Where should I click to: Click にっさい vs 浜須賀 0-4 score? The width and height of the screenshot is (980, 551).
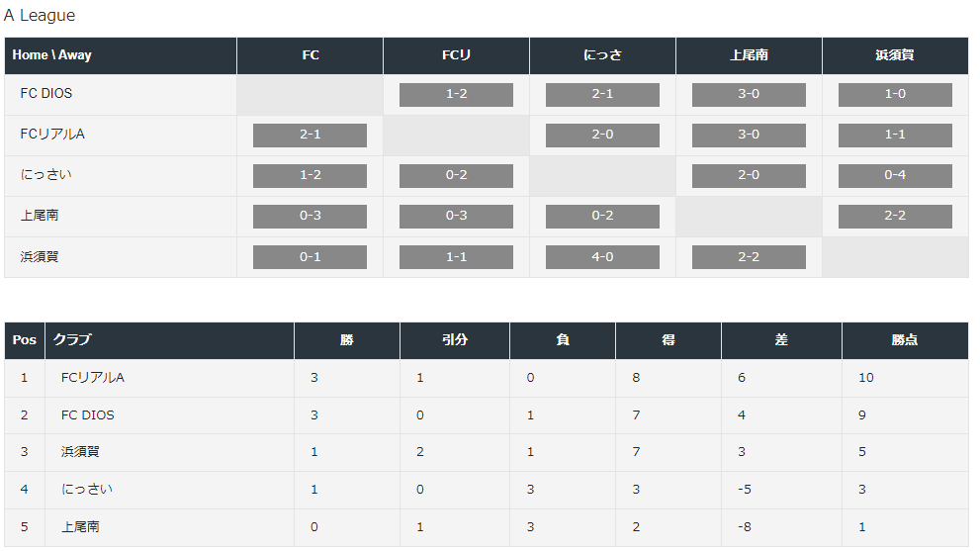[x=895, y=176]
